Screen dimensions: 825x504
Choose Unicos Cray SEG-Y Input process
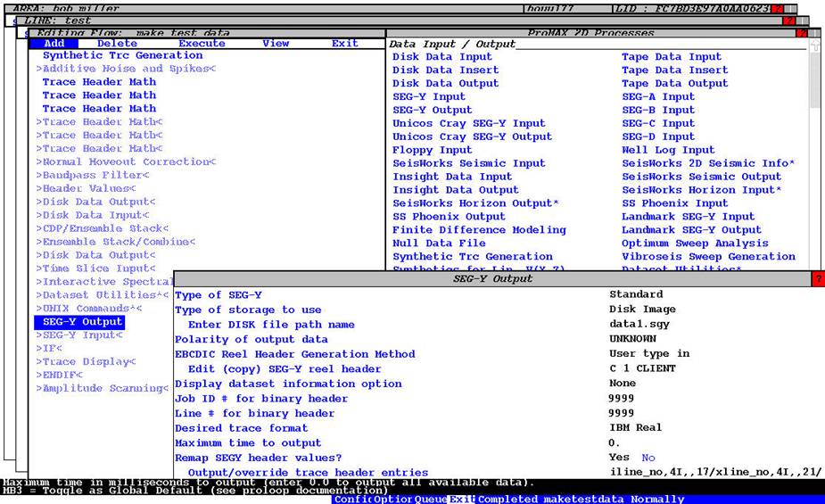coord(469,123)
